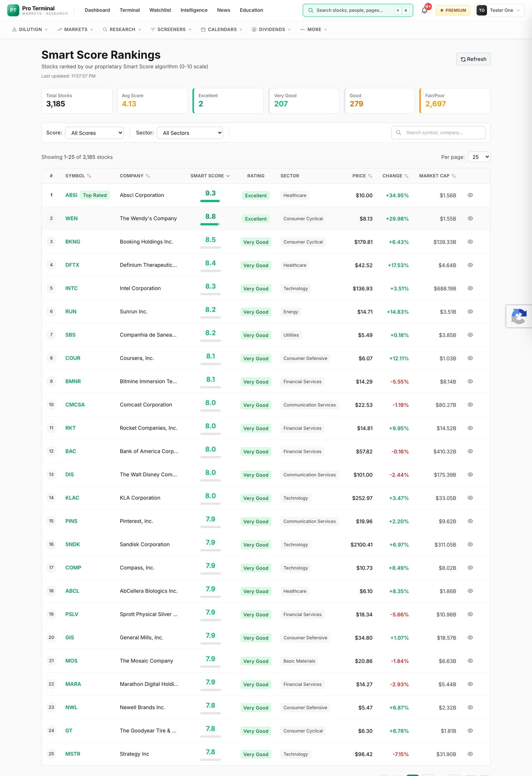Click the search icon in symbol search field
The width and height of the screenshot is (532, 776).
coord(398,133)
